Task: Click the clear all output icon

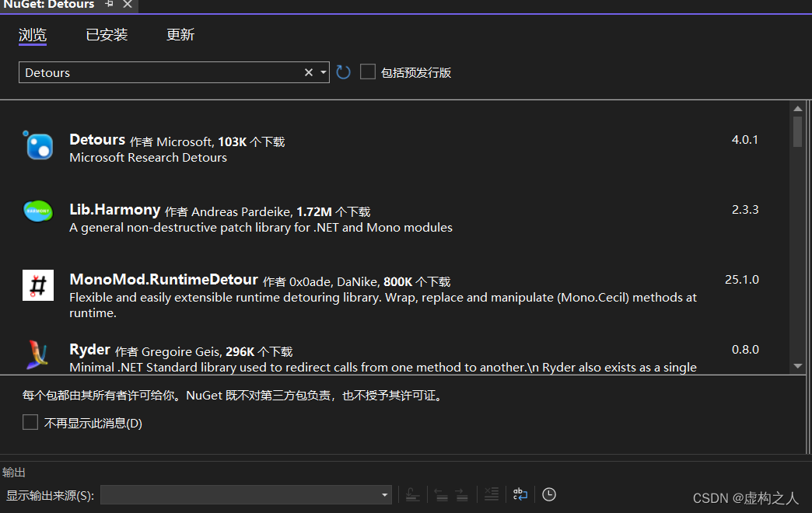Action: pyautogui.click(x=491, y=494)
